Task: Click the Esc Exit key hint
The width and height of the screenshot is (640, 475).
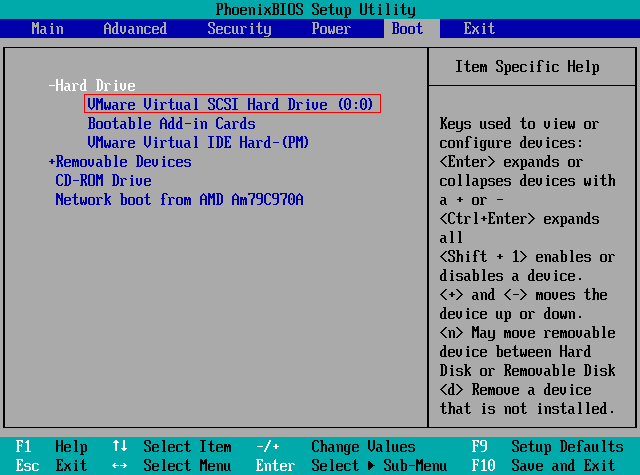Action: coord(51,465)
